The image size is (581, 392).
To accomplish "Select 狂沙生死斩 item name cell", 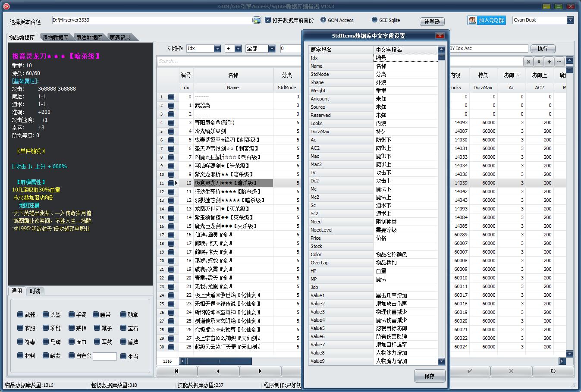I will click(233, 191).
